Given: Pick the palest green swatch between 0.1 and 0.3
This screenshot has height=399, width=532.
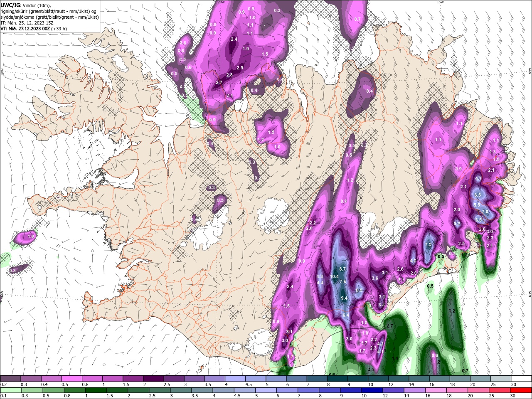Looking at the screenshot, I should [10, 390].
